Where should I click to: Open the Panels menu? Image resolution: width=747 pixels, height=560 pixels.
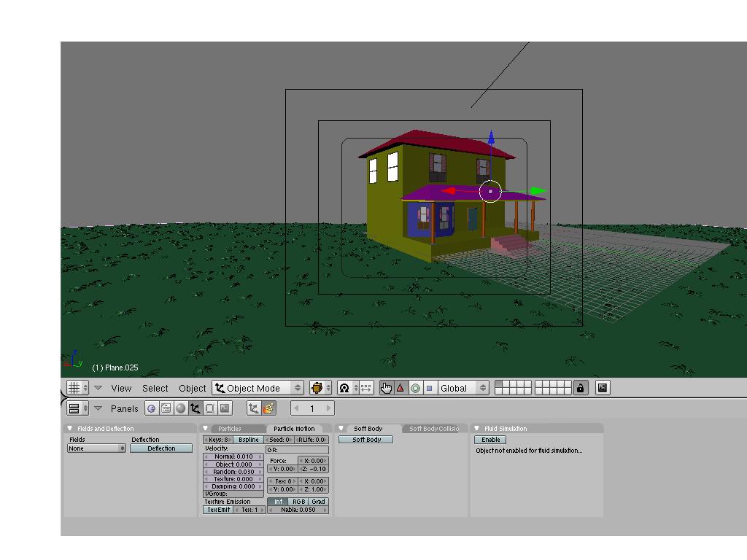[124, 409]
